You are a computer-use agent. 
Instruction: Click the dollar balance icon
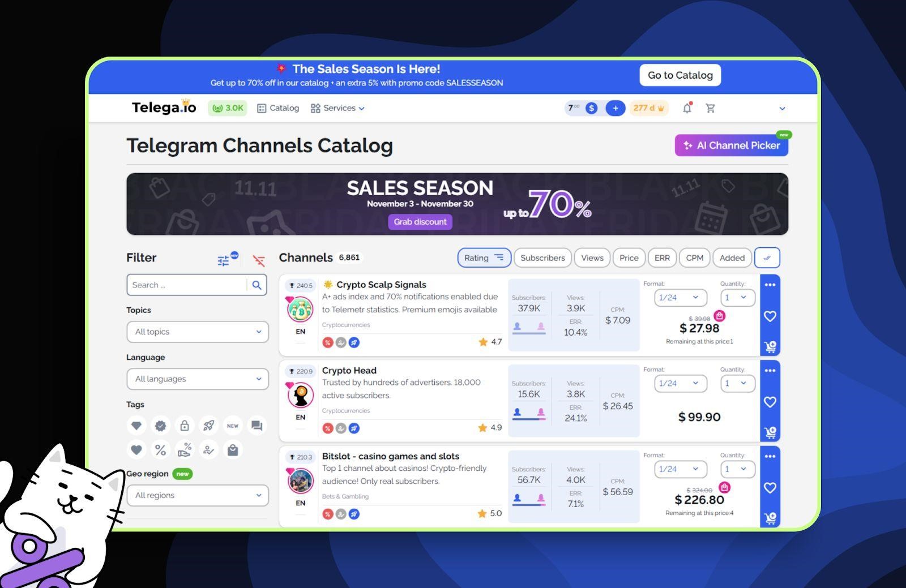(x=591, y=108)
